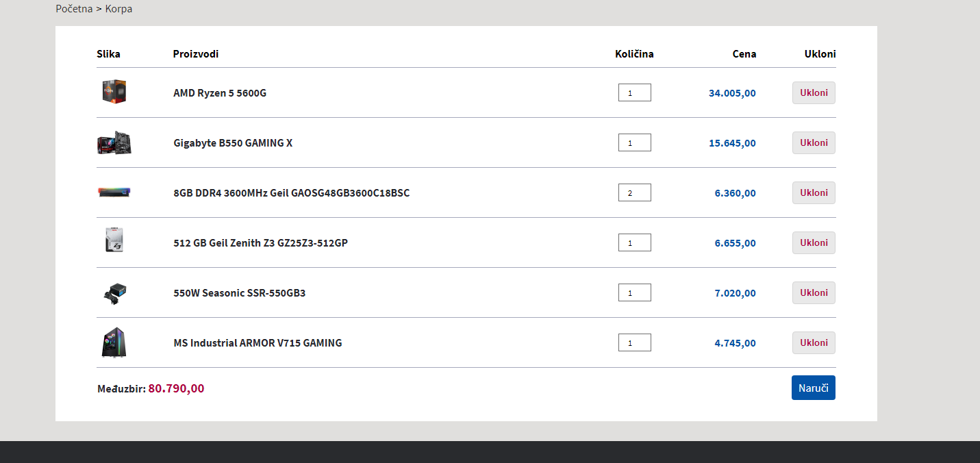This screenshot has width=980, height=463.
Task: Go to Početna in the breadcrumb
Action: (x=74, y=9)
